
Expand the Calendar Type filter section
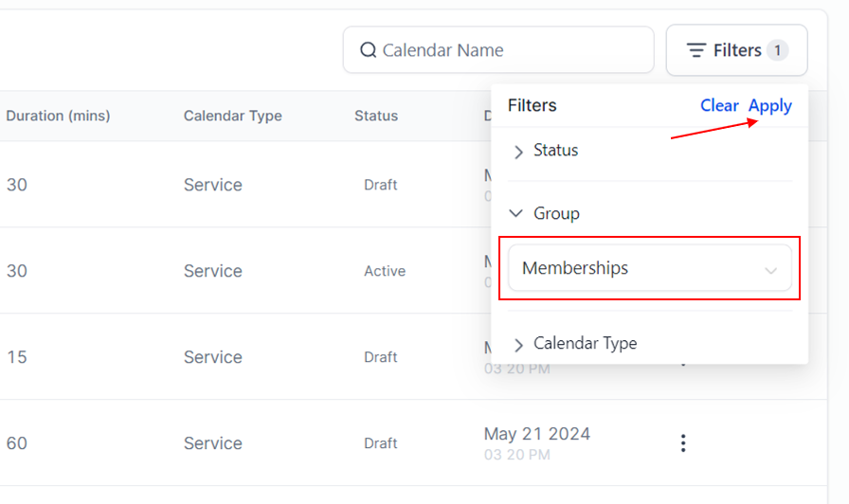(x=585, y=344)
